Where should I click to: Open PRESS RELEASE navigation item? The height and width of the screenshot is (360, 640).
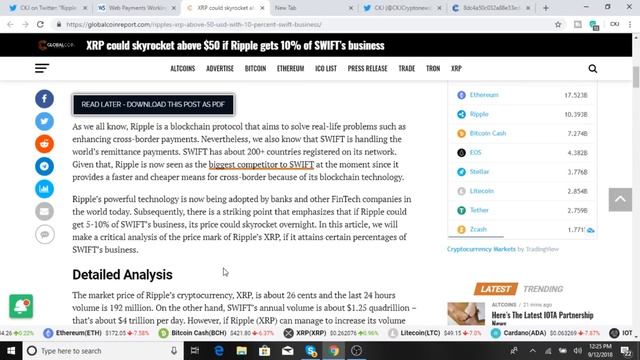coord(367,68)
